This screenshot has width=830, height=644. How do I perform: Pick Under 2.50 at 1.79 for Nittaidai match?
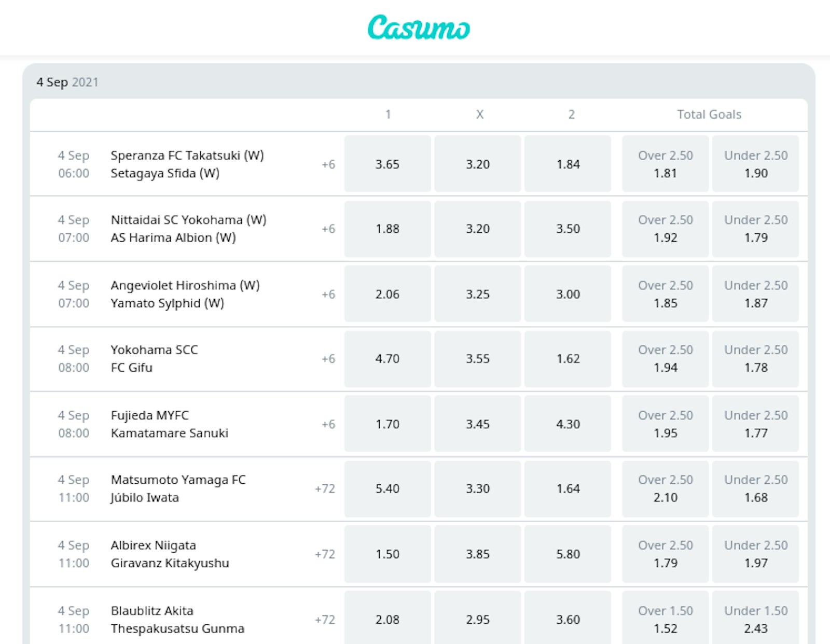click(755, 229)
